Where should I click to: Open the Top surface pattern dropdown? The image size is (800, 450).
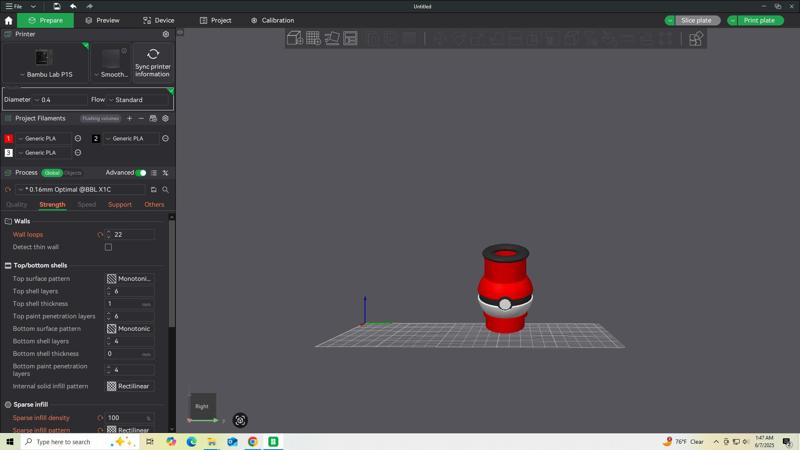(130, 279)
